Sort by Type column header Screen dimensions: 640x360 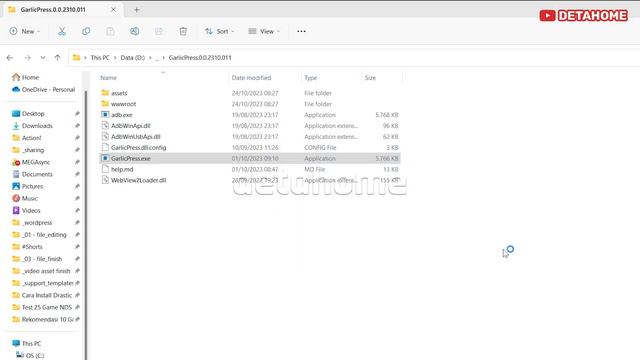point(311,78)
